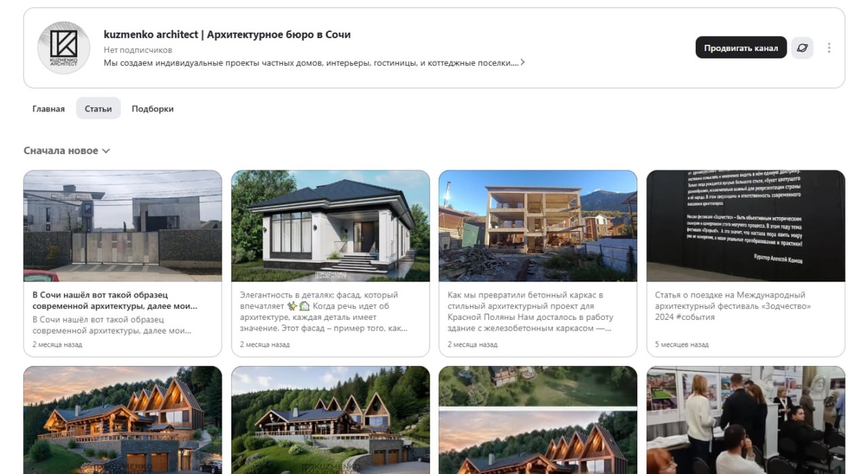Open the 'Сначала новое' sort dropdown
This screenshot has height=474, width=868.
coord(67,151)
